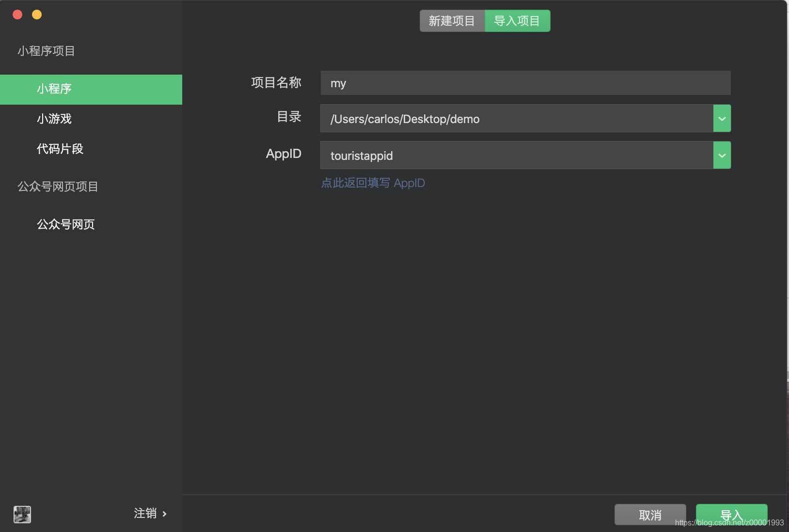This screenshot has height=532, width=789.
Task: Click the green 导入 button
Action: [731, 515]
